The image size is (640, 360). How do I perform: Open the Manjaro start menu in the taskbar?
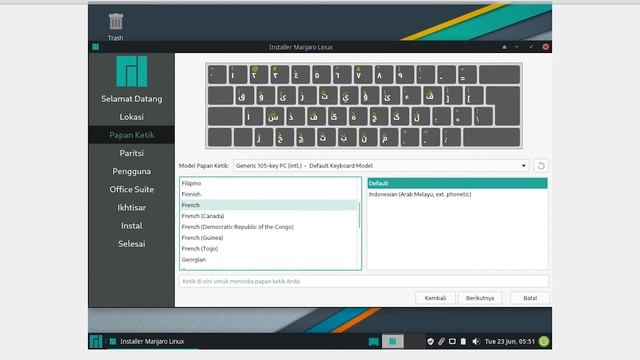tap(96, 341)
